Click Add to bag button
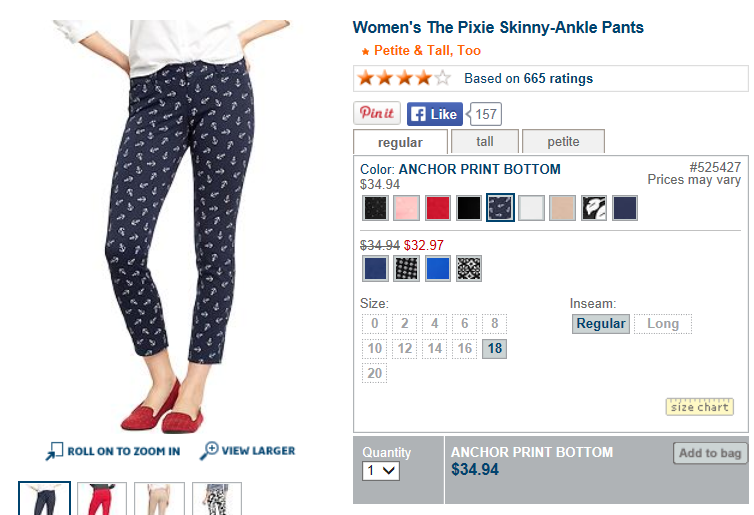Screen dimensions: 754x515 coord(710,453)
